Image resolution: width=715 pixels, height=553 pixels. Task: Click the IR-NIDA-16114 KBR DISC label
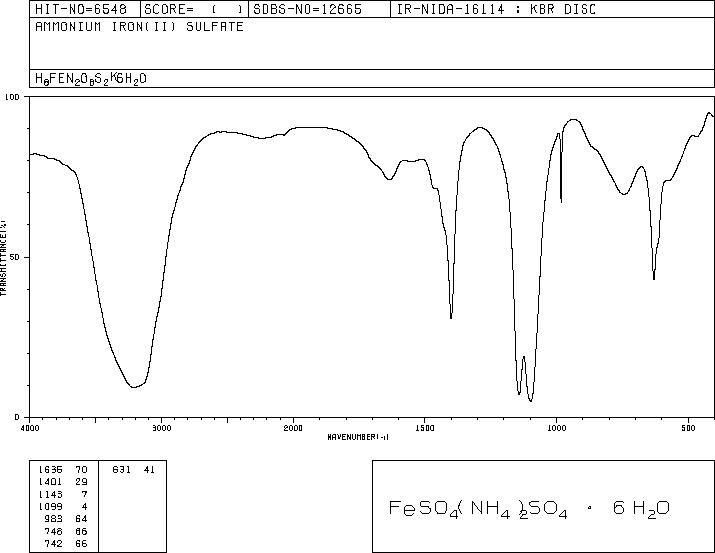(497, 9)
